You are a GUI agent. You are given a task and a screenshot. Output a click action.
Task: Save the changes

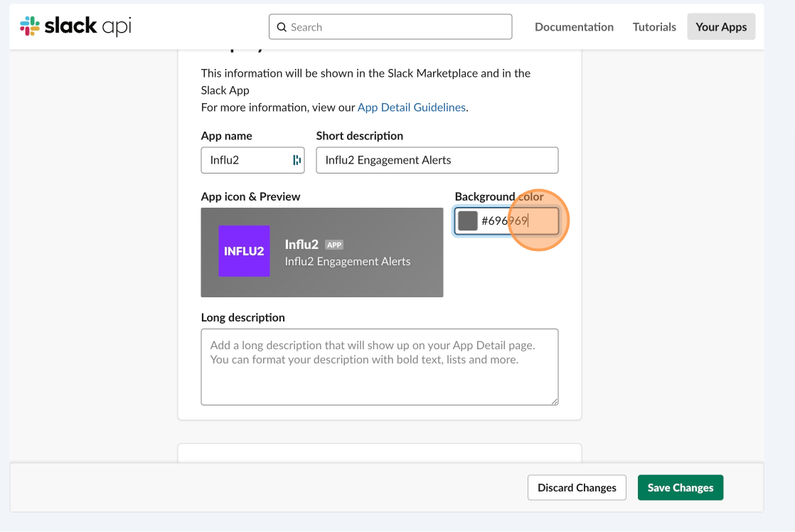[681, 487]
